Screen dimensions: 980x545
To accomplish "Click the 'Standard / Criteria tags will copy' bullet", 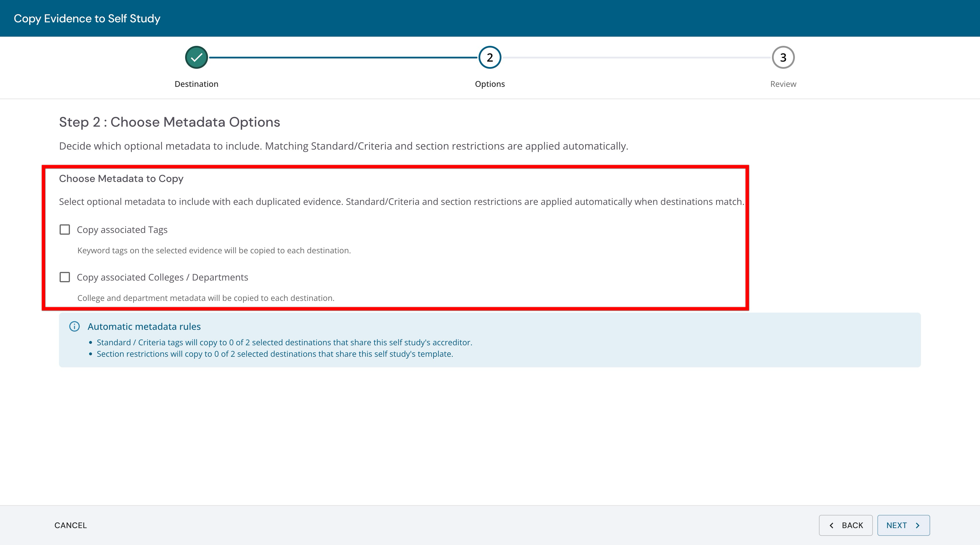I will [x=285, y=342].
